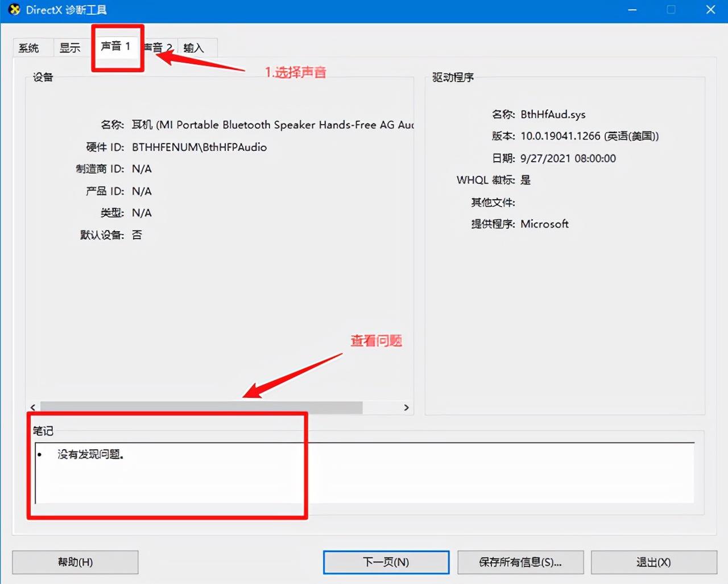Image resolution: width=728 pixels, height=584 pixels.
Task: Click driver name BthHfAud.sys
Action: point(553,114)
